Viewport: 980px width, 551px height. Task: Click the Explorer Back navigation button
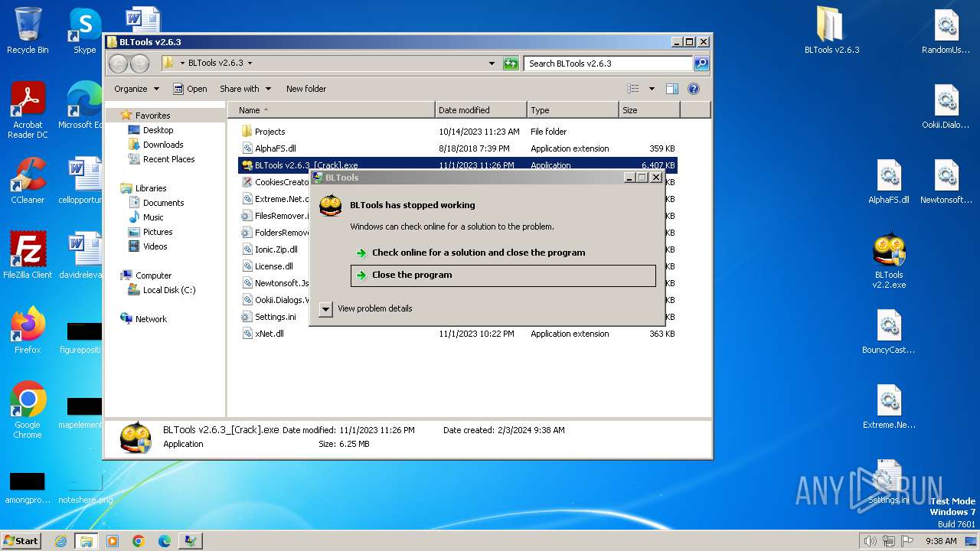[118, 64]
